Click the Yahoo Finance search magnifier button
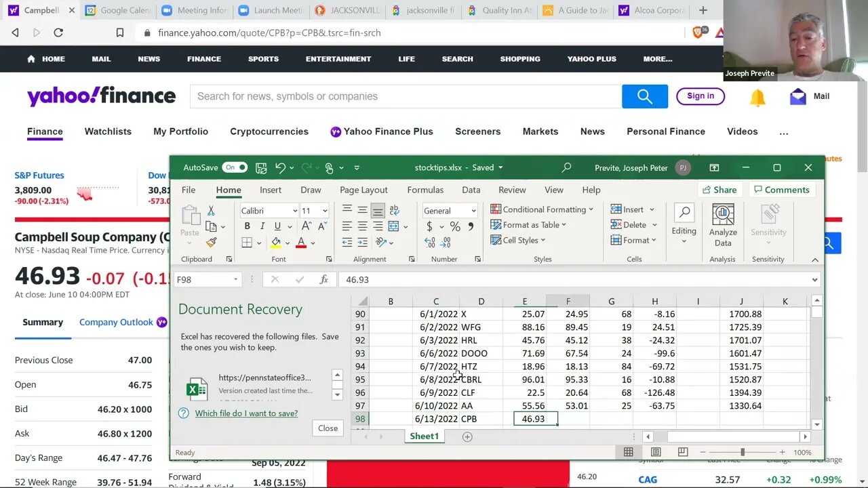Image resolution: width=868 pixels, height=488 pixels. (645, 96)
